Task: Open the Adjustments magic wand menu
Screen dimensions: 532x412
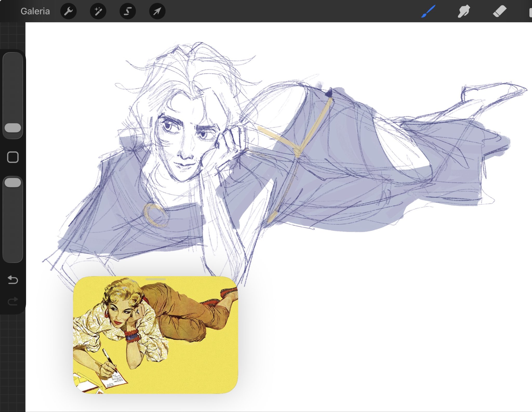Action: [98, 11]
